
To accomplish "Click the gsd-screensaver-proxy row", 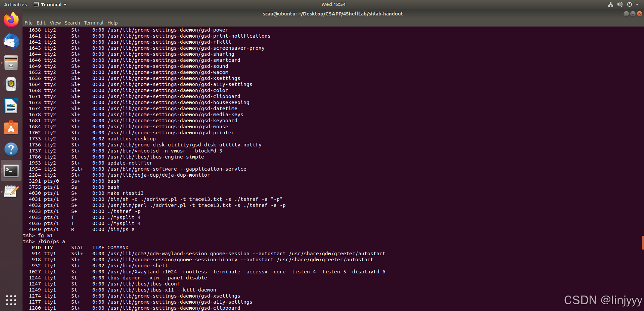I will (x=147, y=48).
